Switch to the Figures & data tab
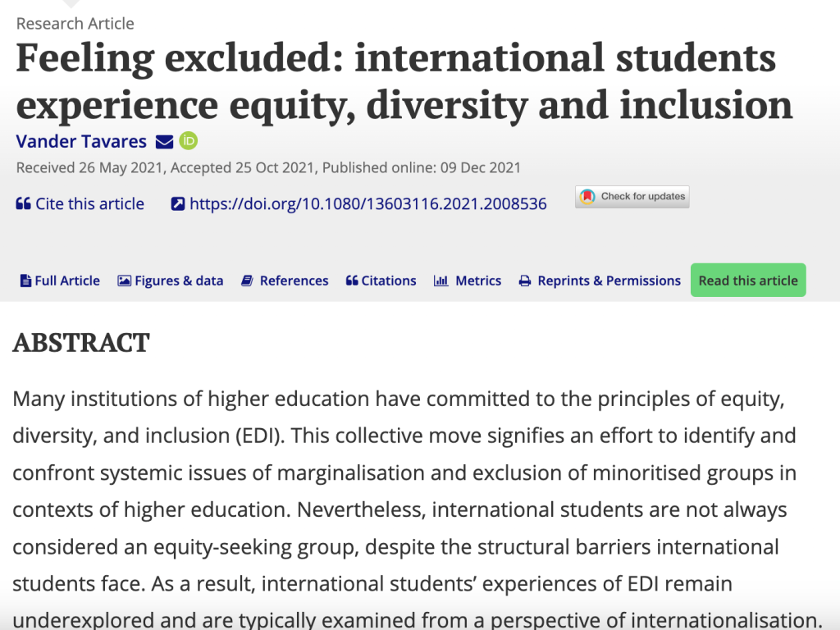840x630 pixels. tap(171, 281)
